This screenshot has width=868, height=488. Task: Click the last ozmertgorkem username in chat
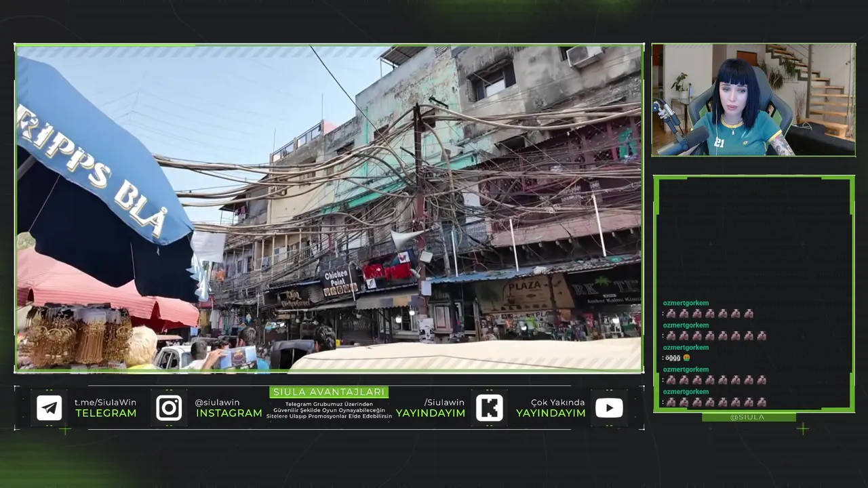click(x=686, y=392)
